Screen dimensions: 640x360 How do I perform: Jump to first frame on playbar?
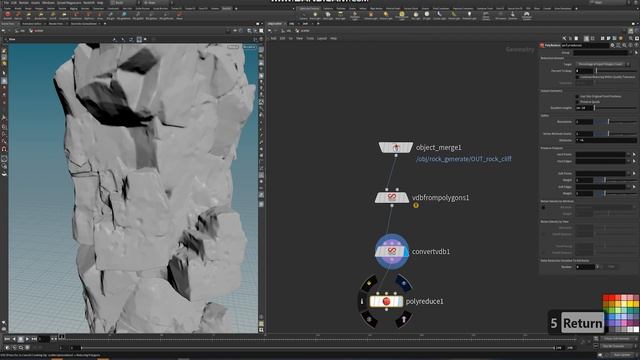[7, 339]
